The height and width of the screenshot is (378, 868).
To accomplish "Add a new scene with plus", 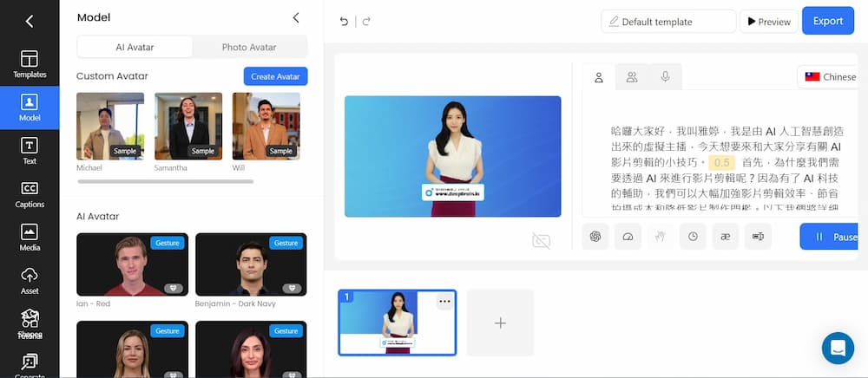I will coord(501,323).
